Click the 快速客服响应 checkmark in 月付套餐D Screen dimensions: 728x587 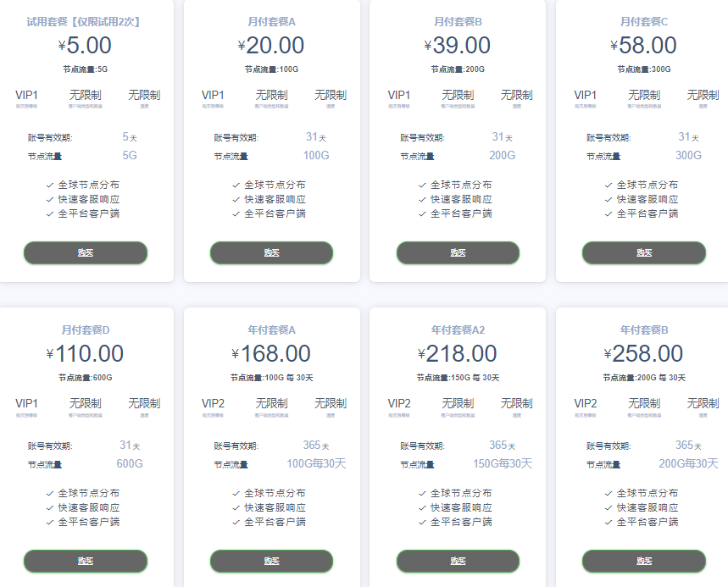[x=50, y=507]
